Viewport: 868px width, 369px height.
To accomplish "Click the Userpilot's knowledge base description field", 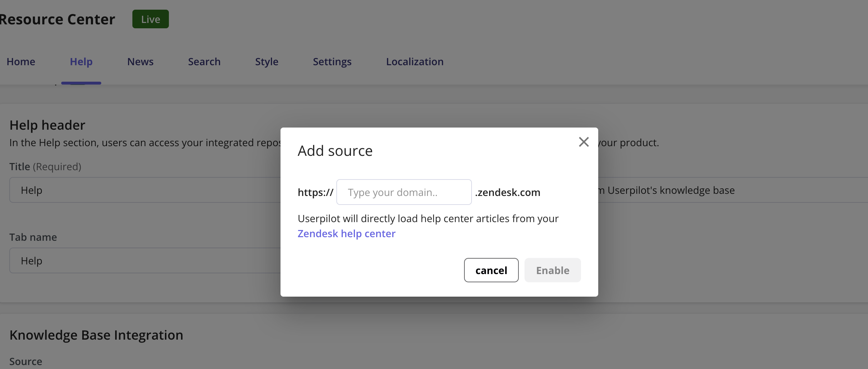I will [x=733, y=190].
